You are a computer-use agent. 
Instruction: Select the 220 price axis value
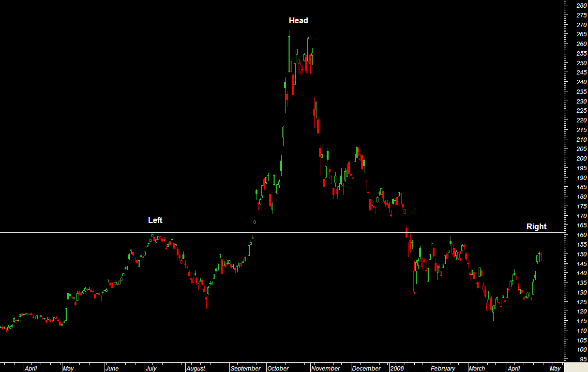(x=582, y=120)
